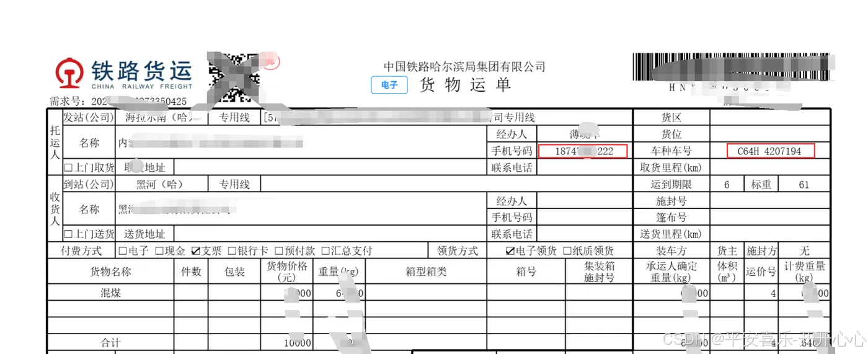The width and height of the screenshot is (868, 354).
Task: Click the 装车方 label
Action: (671, 251)
